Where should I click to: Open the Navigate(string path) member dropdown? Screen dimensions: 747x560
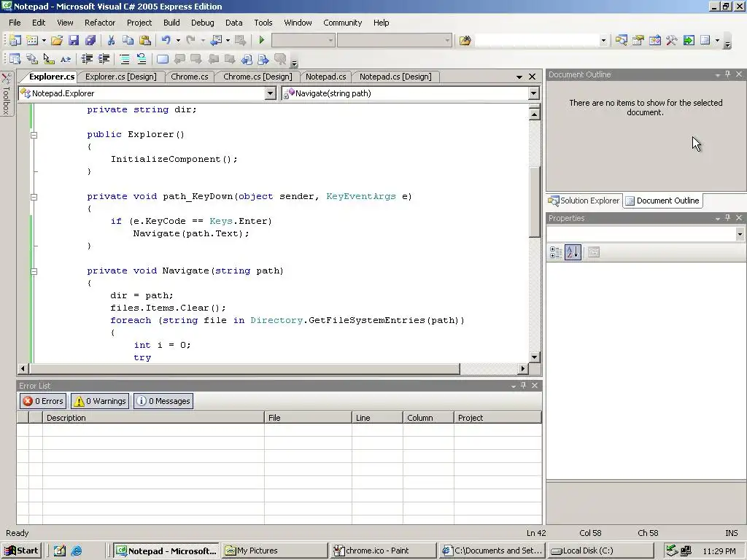pos(533,93)
